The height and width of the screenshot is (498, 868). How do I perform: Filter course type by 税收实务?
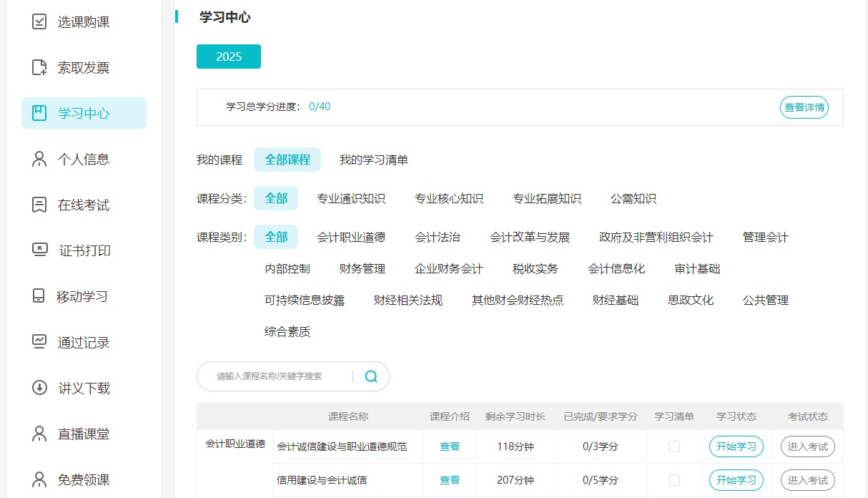tap(535, 268)
